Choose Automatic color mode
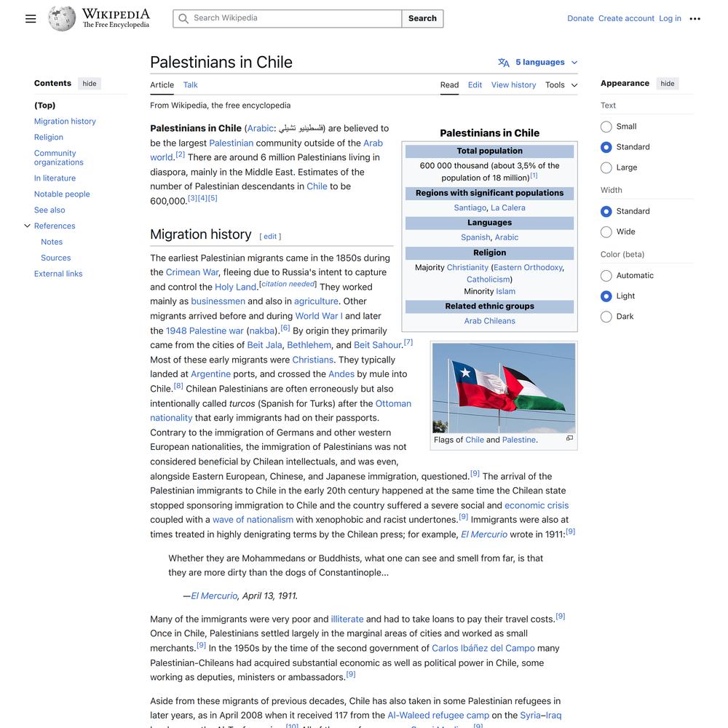The image size is (728, 728). (606, 276)
